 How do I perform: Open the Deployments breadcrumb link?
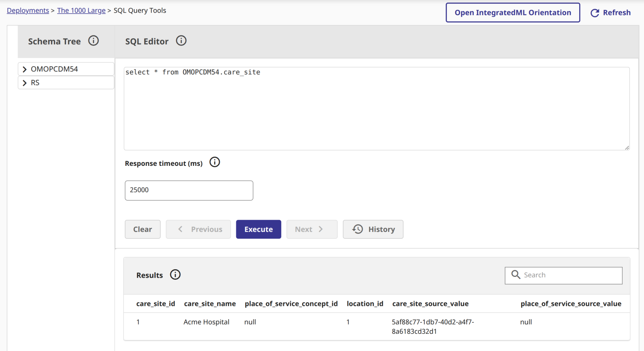click(28, 10)
